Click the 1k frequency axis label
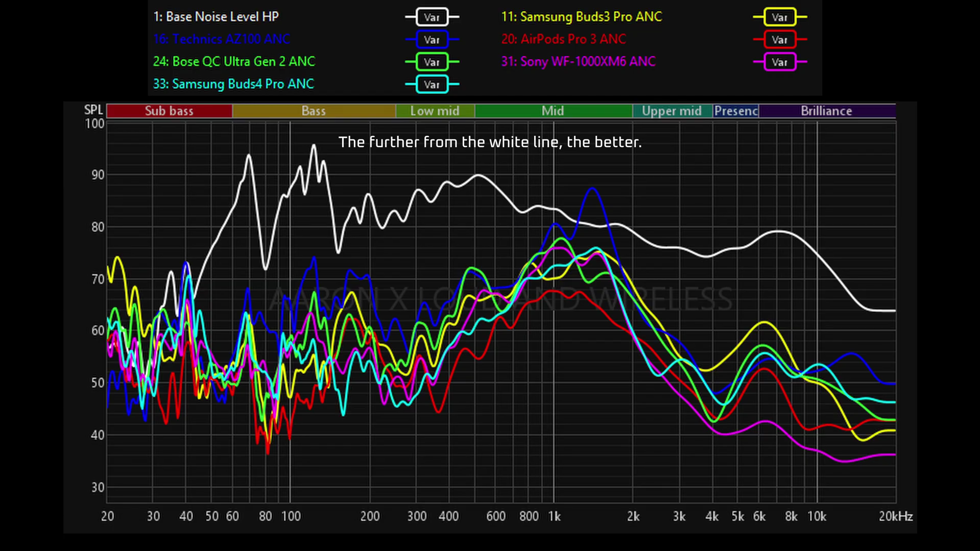Viewport: 980px width, 551px height. (x=555, y=516)
